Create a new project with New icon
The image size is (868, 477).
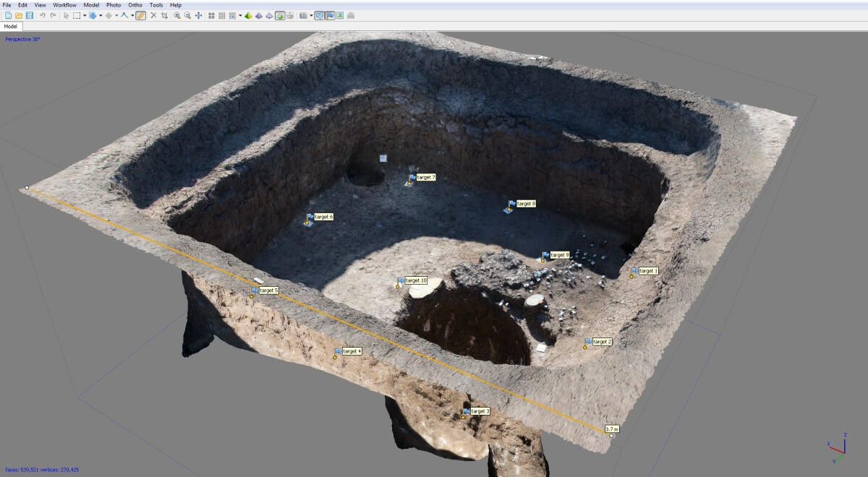click(x=8, y=15)
